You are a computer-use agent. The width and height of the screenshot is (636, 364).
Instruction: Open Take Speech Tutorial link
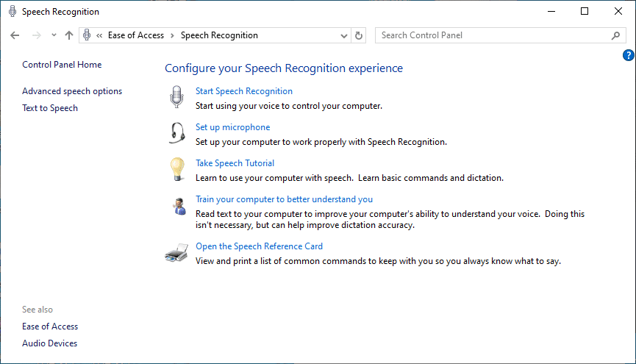click(235, 163)
